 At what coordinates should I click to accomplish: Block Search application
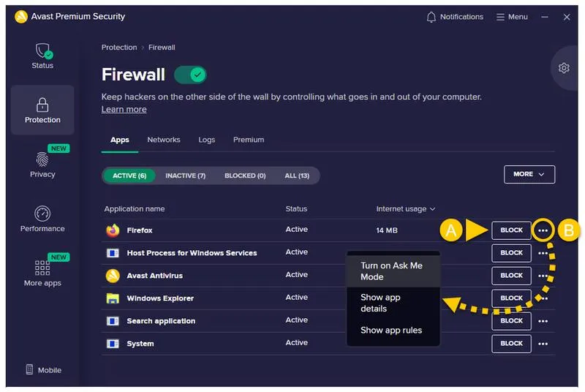(x=511, y=321)
